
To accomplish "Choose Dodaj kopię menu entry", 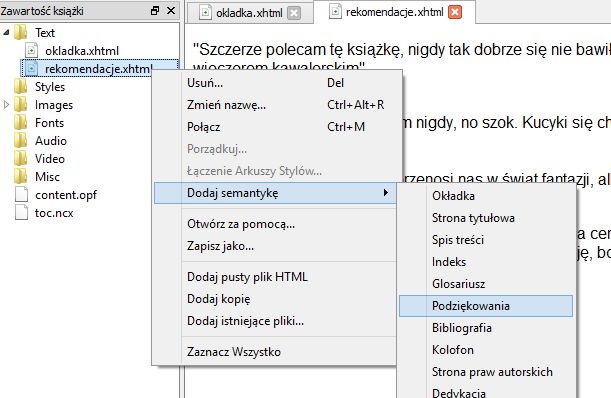I will (x=275, y=299).
